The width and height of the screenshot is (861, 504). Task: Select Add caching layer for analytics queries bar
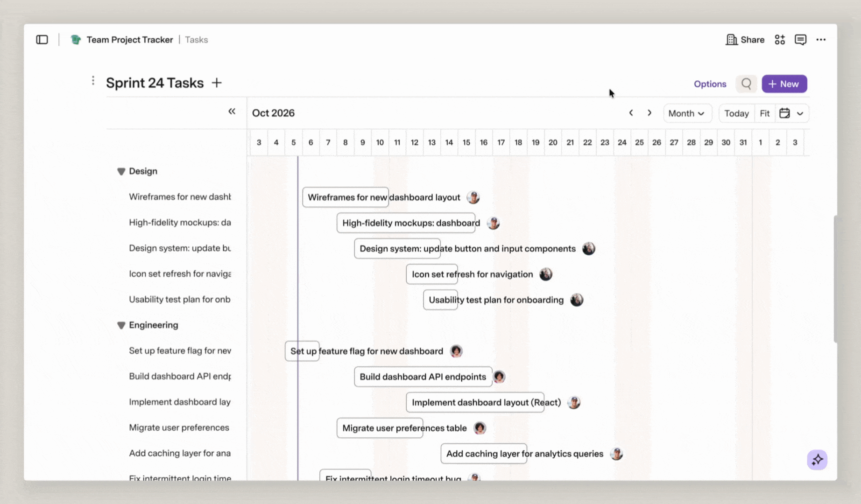coord(484,454)
